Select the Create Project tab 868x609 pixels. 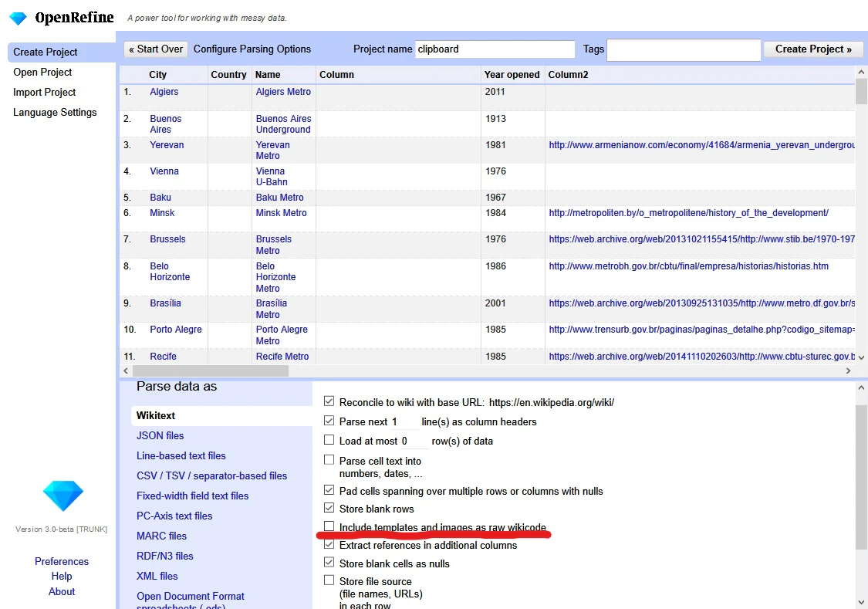pyautogui.click(x=62, y=52)
